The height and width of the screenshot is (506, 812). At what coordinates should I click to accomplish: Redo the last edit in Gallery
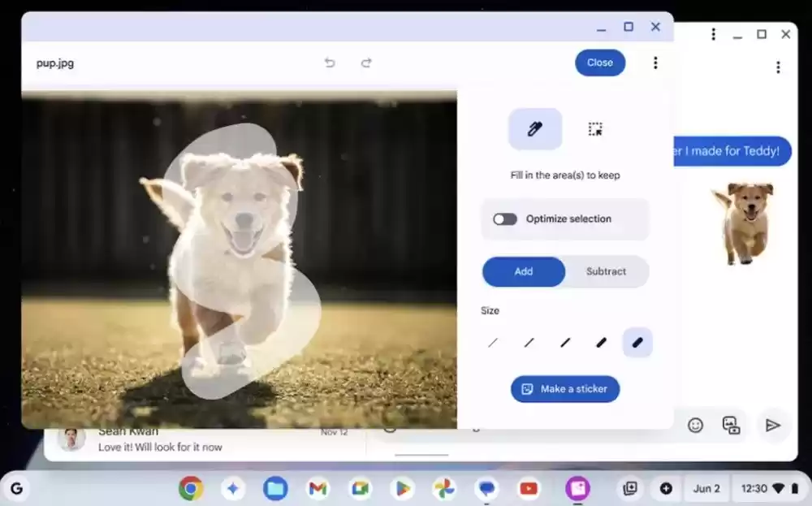[366, 63]
